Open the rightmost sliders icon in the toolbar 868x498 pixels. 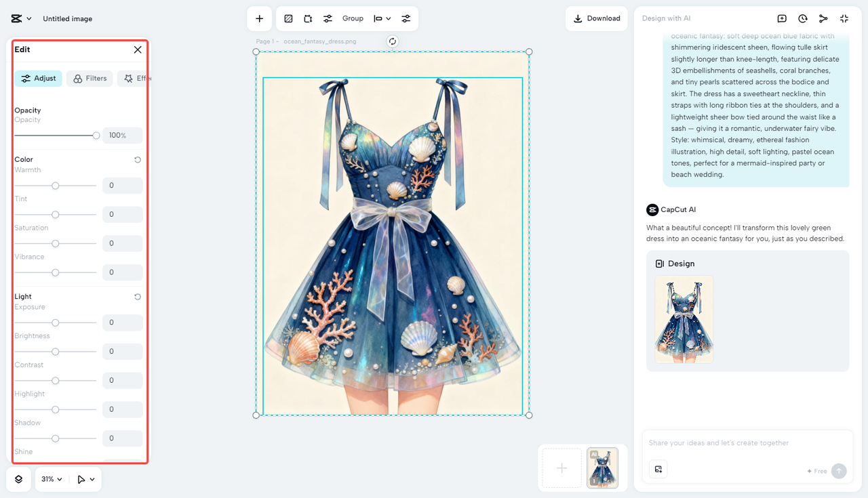pyautogui.click(x=406, y=18)
